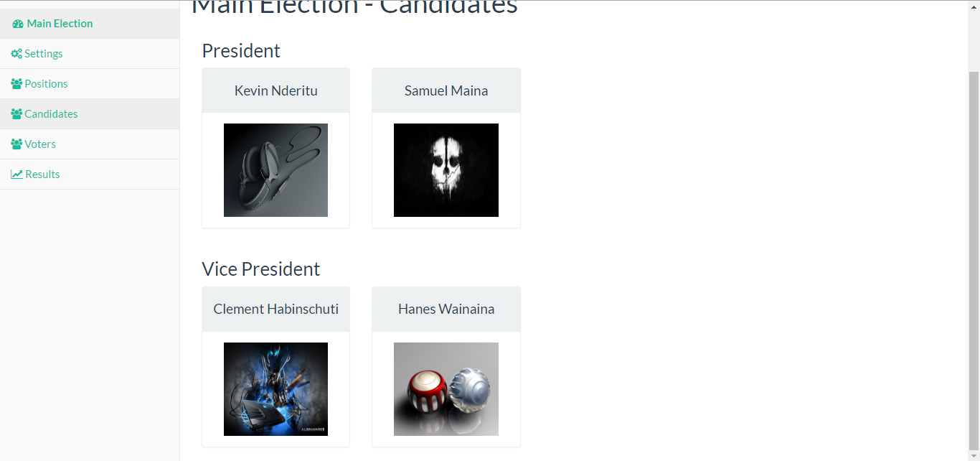Click the people icon beside Voters
Viewport: 980px width, 461px height.
(x=17, y=144)
